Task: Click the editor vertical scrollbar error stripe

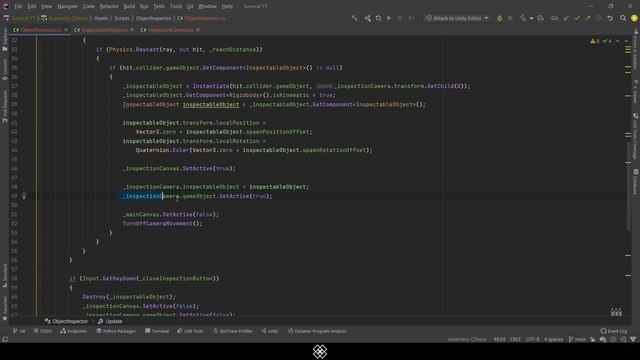Action: (x=628, y=176)
